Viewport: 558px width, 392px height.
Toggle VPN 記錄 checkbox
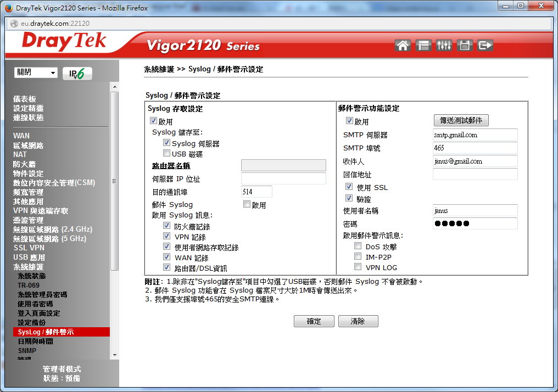166,236
